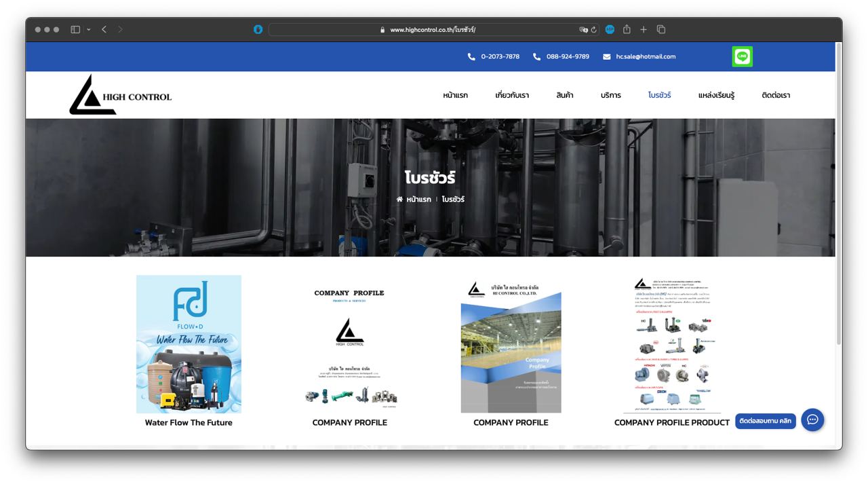
Task: Select the เกี่ยวกับเรา menu item
Action: 512,95
